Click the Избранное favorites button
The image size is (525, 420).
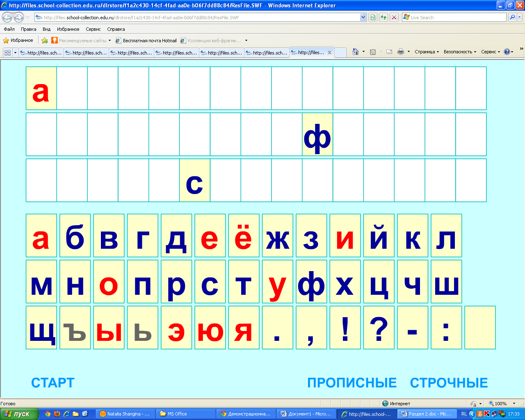click(x=18, y=40)
